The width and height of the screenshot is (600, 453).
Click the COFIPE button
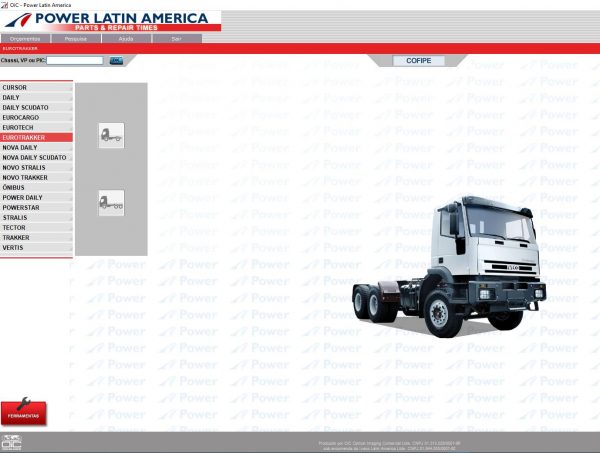coord(419,61)
